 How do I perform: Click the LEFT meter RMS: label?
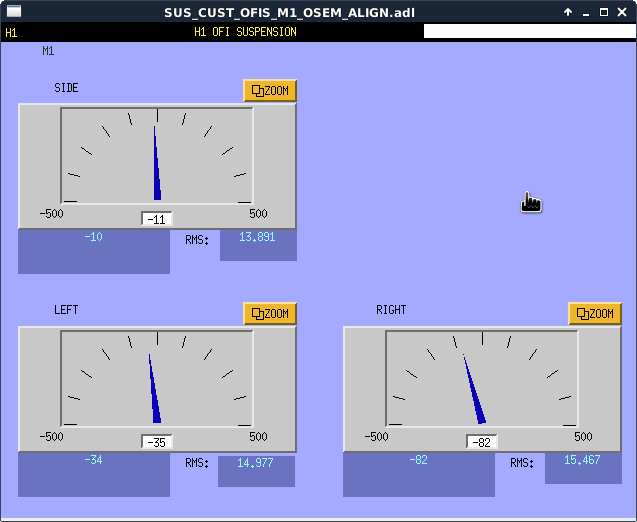coord(197,463)
